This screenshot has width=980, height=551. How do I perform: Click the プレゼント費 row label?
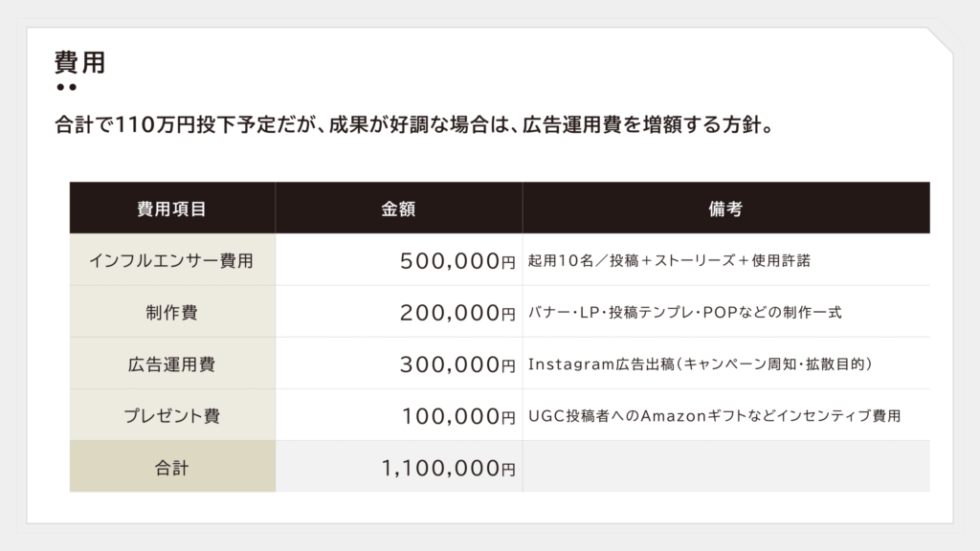(x=172, y=415)
